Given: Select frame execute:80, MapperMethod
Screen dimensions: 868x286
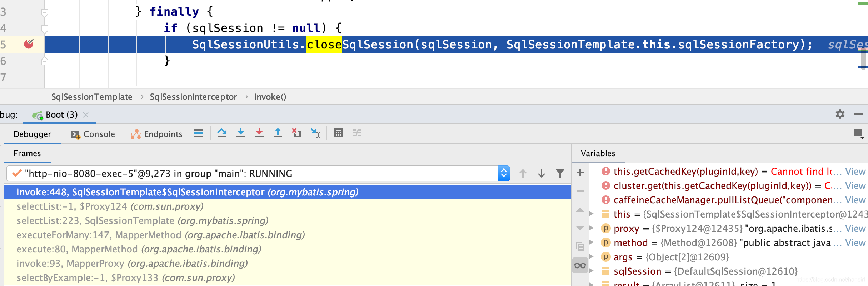Looking at the screenshot, I should pos(287,249).
